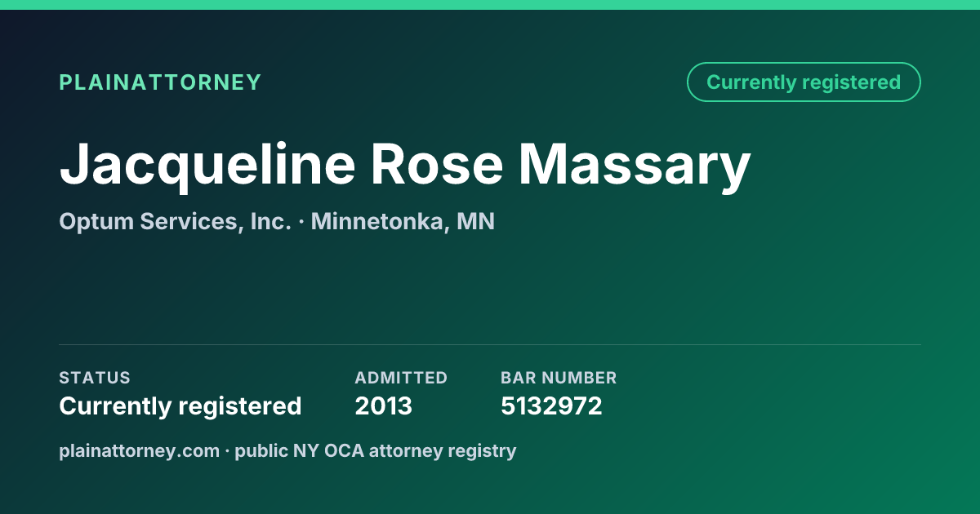Click the ADMITTED label
Image resolution: width=980 pixels, height=514 pixels.
pyautogui.click(x=401, y=378)
